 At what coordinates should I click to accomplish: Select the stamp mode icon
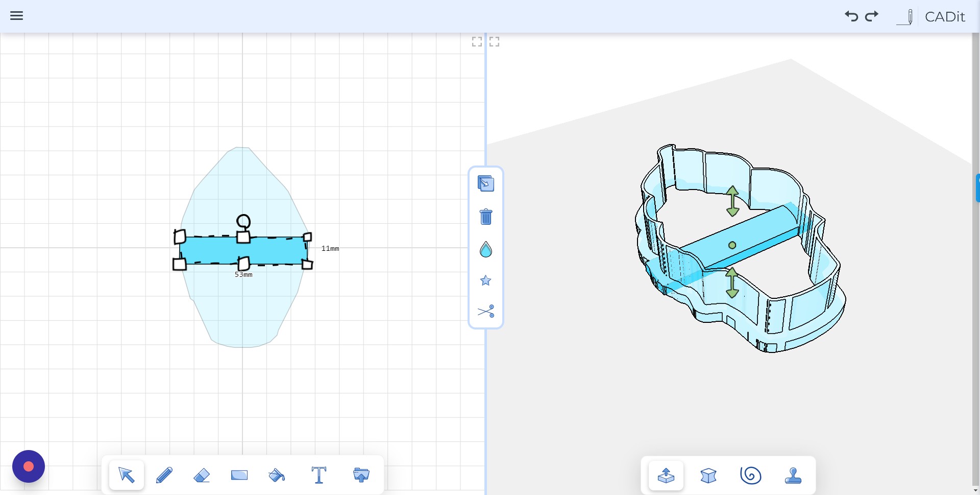point(793,476)
